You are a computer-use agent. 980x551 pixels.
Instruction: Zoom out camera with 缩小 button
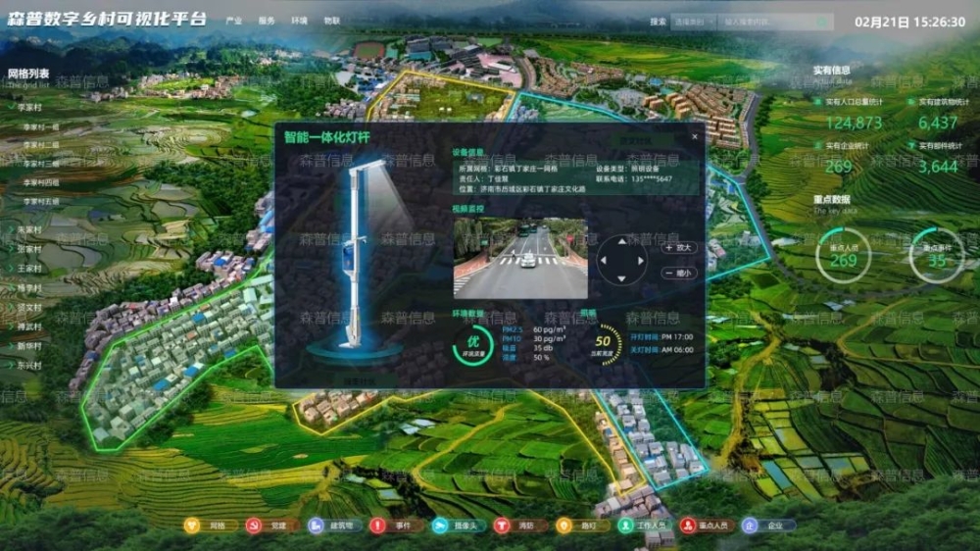679,274
